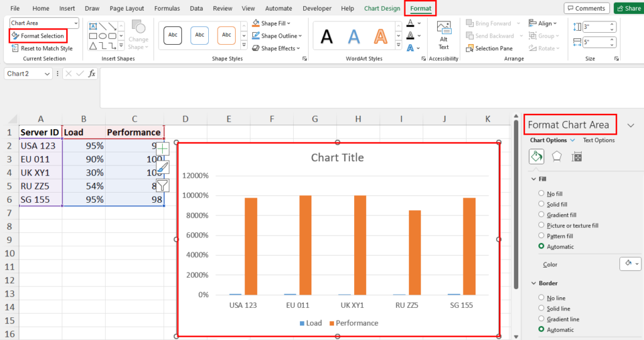This screenshot has width=644, height=340.
Task: Select the Fill & Line paint bucket icon
Action: tap(536, 157)
